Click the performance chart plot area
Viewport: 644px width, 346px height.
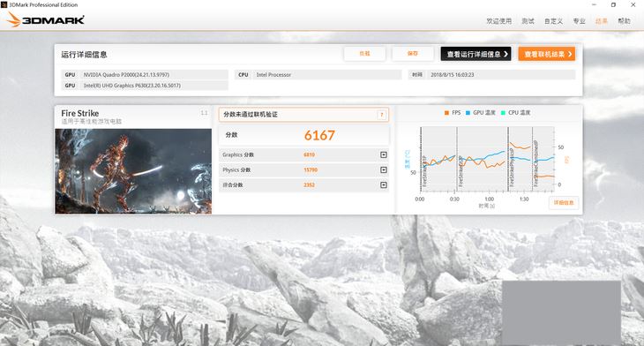[487, 160]
